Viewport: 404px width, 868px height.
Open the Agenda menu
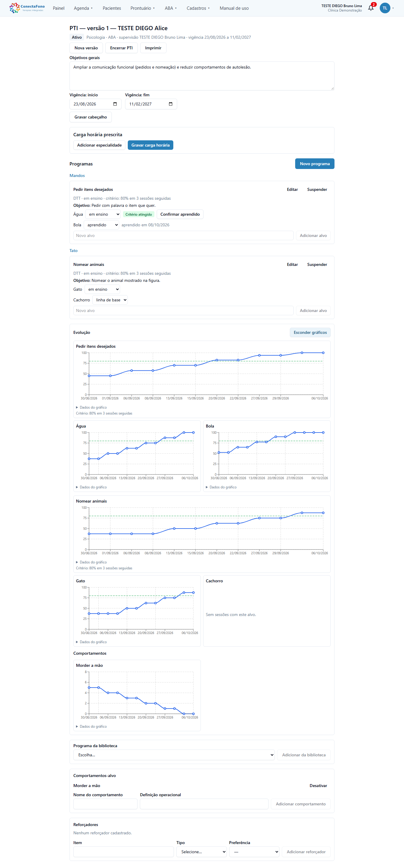[x=83, y=8]
